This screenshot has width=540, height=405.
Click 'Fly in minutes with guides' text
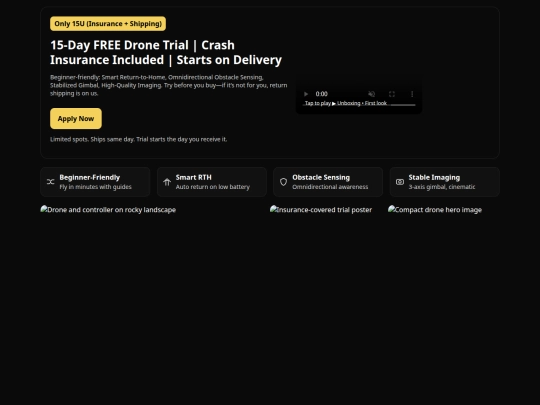tap(95, 187)
